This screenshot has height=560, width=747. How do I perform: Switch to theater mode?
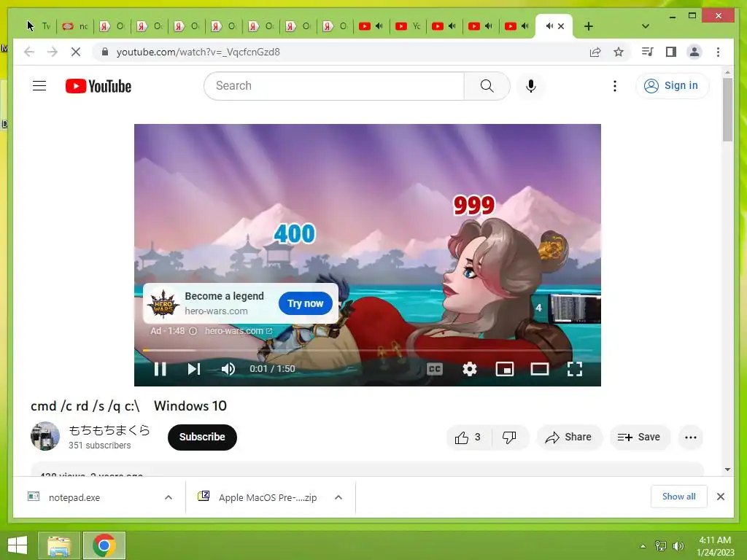pos(540,368)
